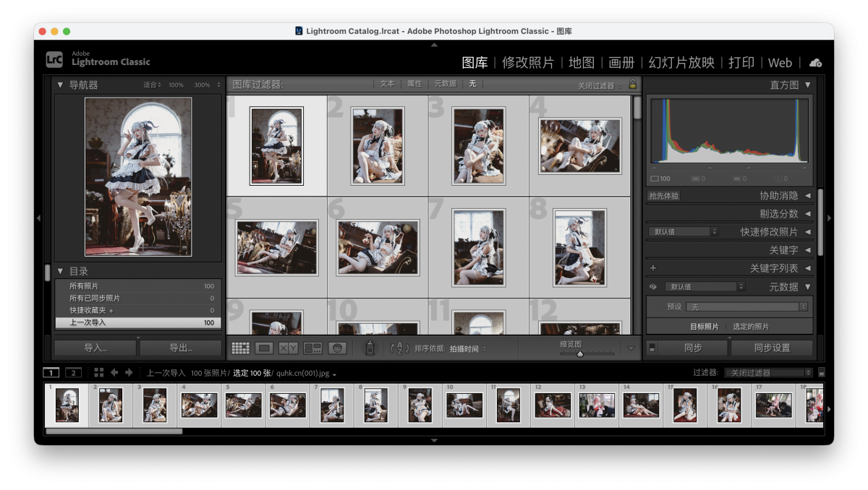
Task: Open People face view icon
Action: pyautogui.click(x=337, y=348)
